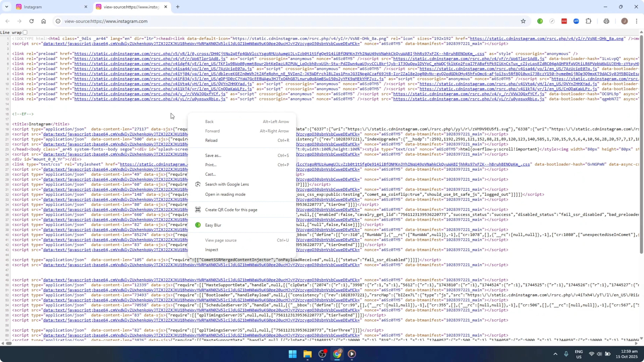Launch OBS Studio from the taskbar

pos(322,354)
